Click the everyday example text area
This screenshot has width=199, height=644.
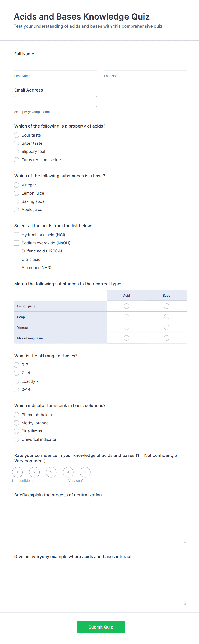coord(100,584)
